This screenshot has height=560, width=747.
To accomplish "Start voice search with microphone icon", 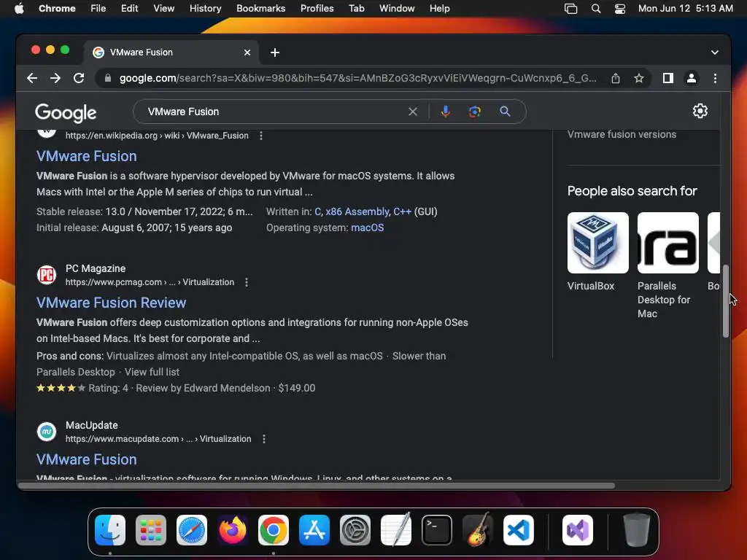I will [x=446, y=112].
